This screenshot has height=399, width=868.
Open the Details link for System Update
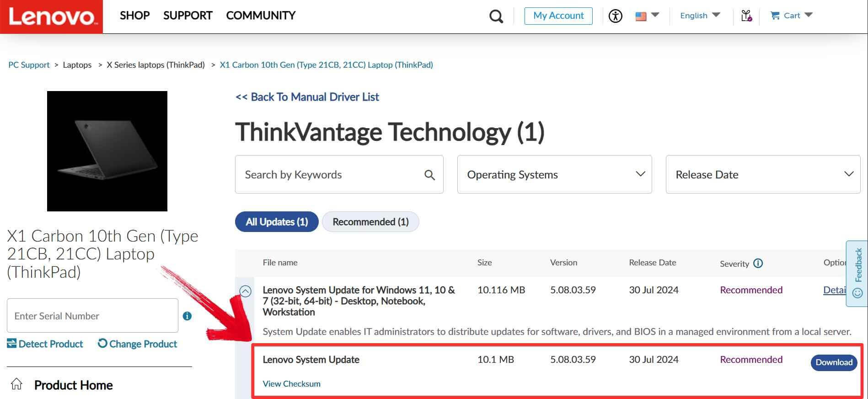click(x=835, y=290)
